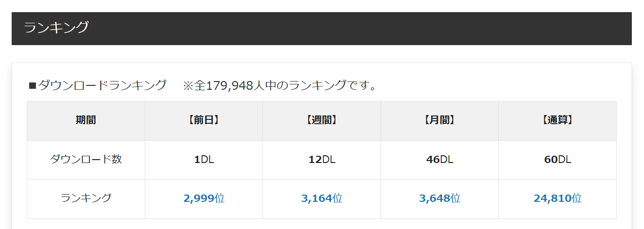Screen dimensions: 644x229
Task: Click the ランキング row label in table
Action: [86, 198]
